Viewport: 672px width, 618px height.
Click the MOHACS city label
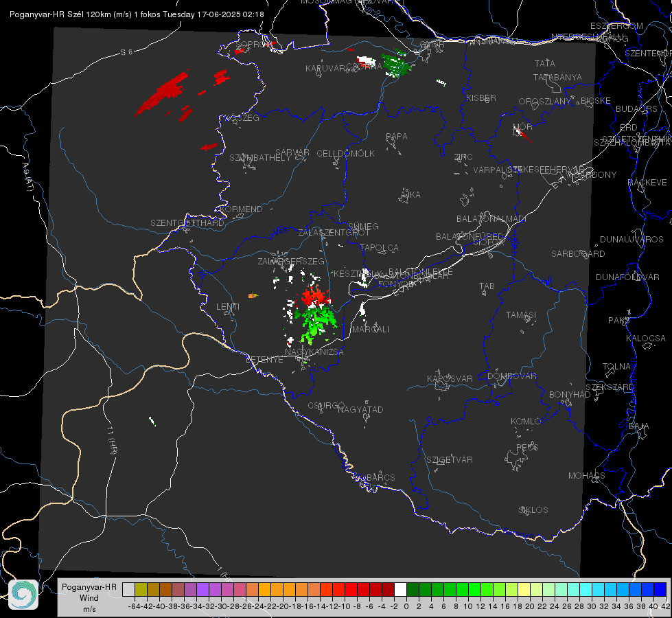click(x=587, y=476)
